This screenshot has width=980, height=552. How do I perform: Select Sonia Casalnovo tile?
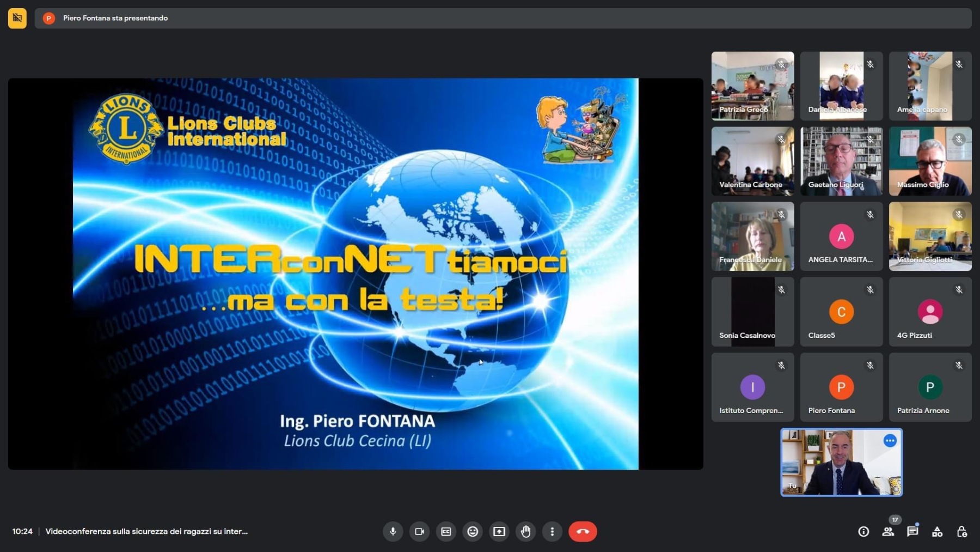click(x=752, y=312)
